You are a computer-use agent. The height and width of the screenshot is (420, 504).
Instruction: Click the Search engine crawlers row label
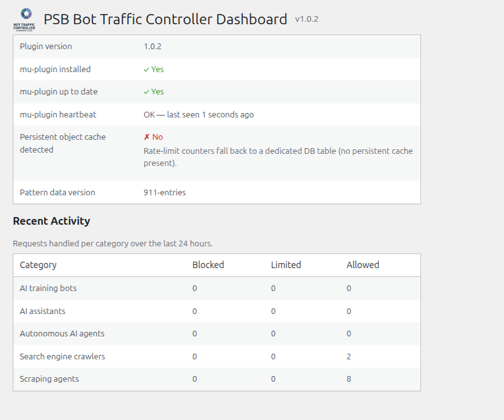coord(63,357)
